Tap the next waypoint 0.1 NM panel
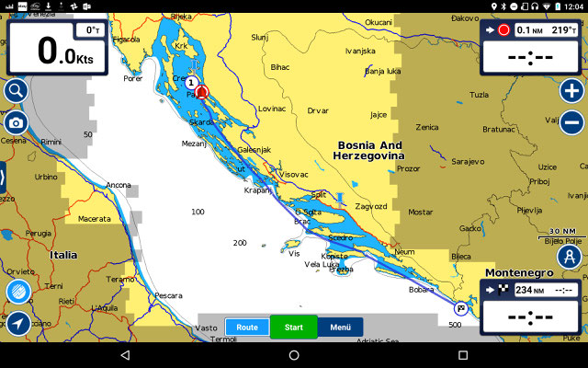This screenshot has height=368, width=588. pyautogui.click(x=530, y=47)
